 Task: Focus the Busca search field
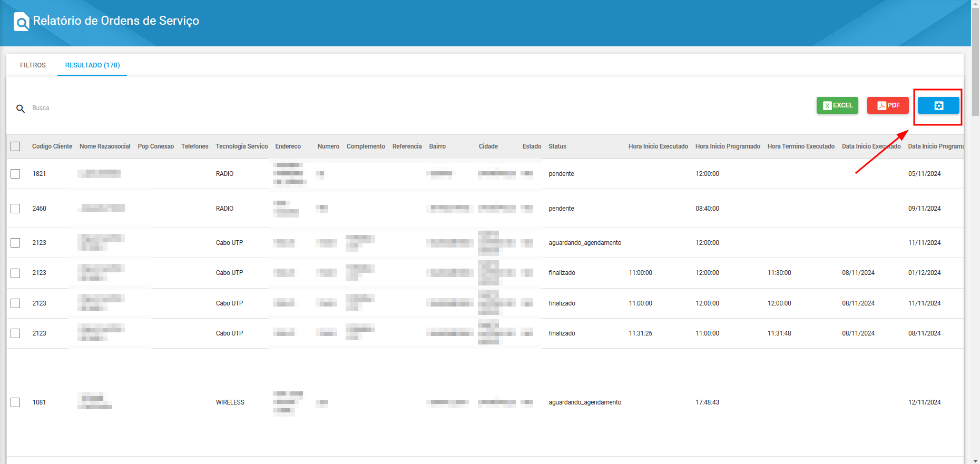pyautogui.click(x=418, y=108)
